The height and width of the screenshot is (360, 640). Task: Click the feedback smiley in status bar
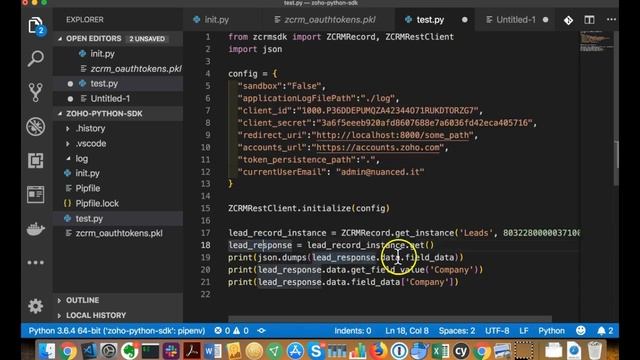(580, 331)
